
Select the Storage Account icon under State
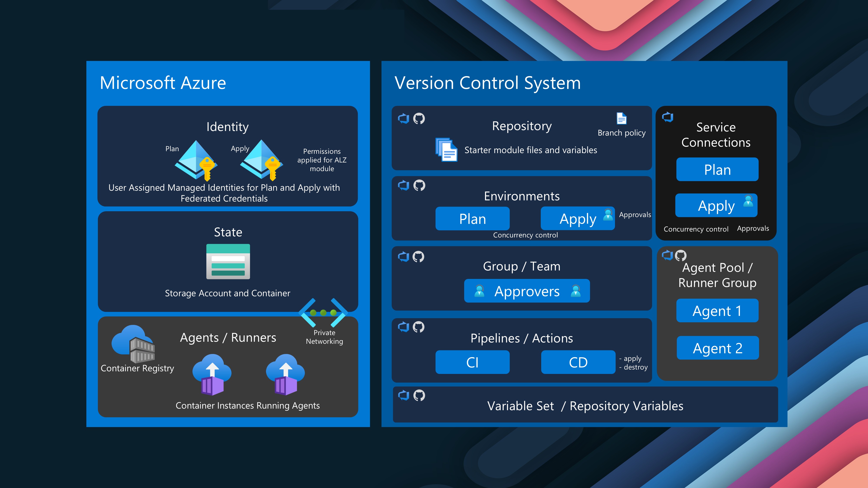pyautogui.click(x=228, y=262)
